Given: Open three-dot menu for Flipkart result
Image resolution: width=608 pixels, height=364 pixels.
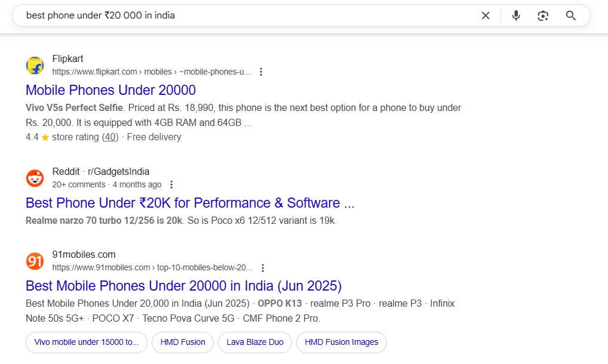Looking at the screenshot, I should 261,72.
